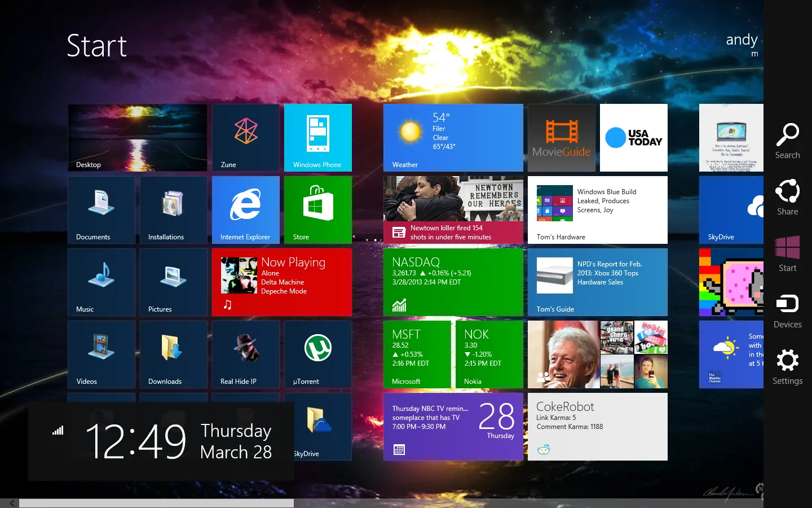
Task: Open the Nyan Cat tile
Action: [731, 282]
